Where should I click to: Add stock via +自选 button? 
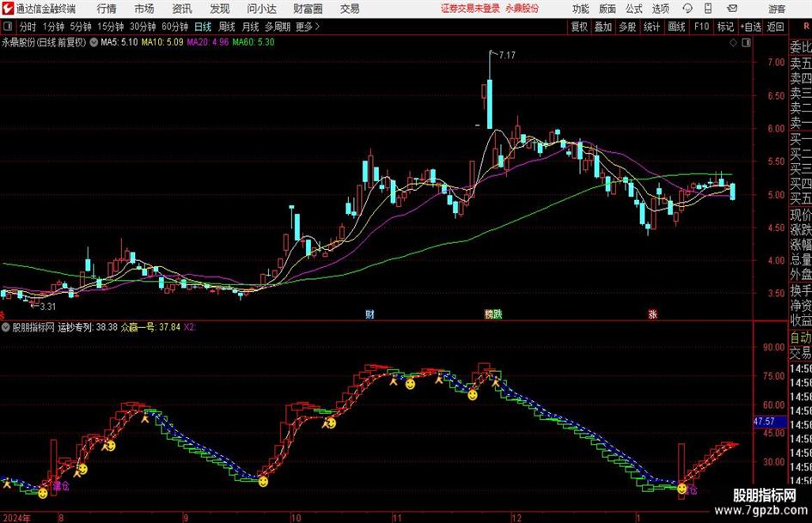coord(751,27)
